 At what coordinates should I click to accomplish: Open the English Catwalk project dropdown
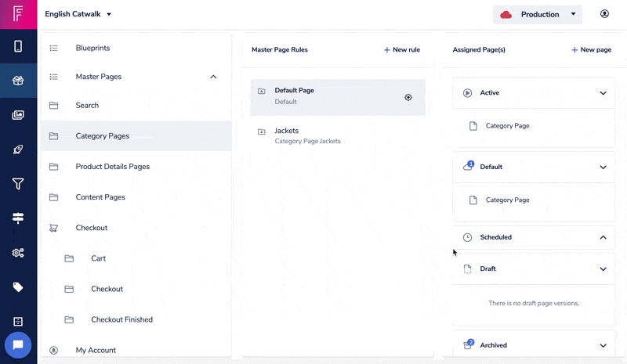[x=78, y=14]
